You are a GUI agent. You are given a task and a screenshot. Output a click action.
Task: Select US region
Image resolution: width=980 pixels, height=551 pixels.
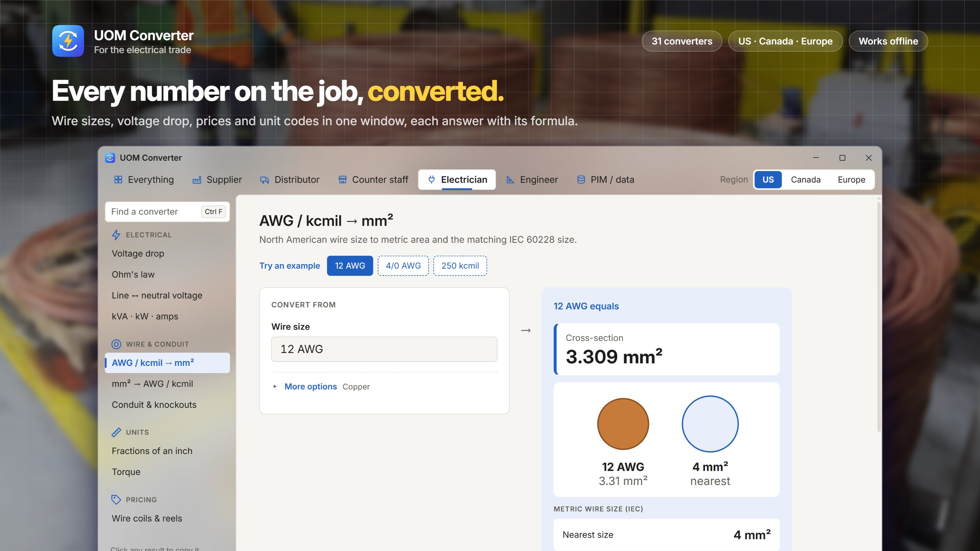(768, 180)
